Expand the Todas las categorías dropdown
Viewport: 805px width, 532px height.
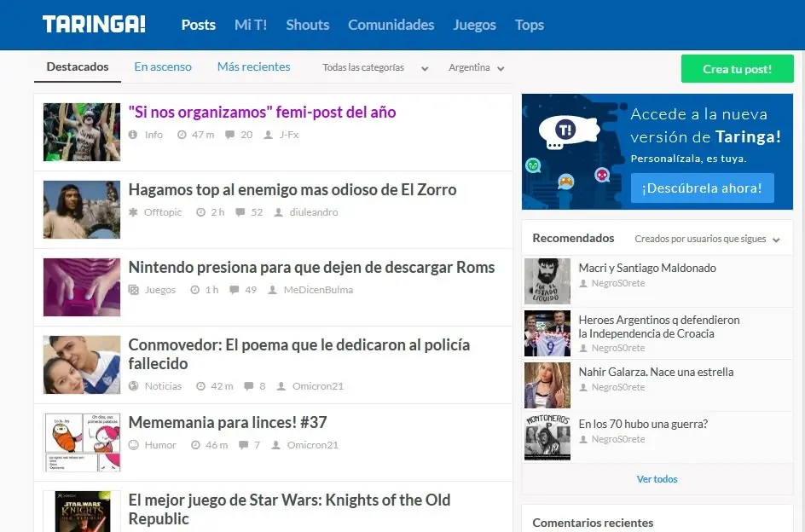pos(375,67)
